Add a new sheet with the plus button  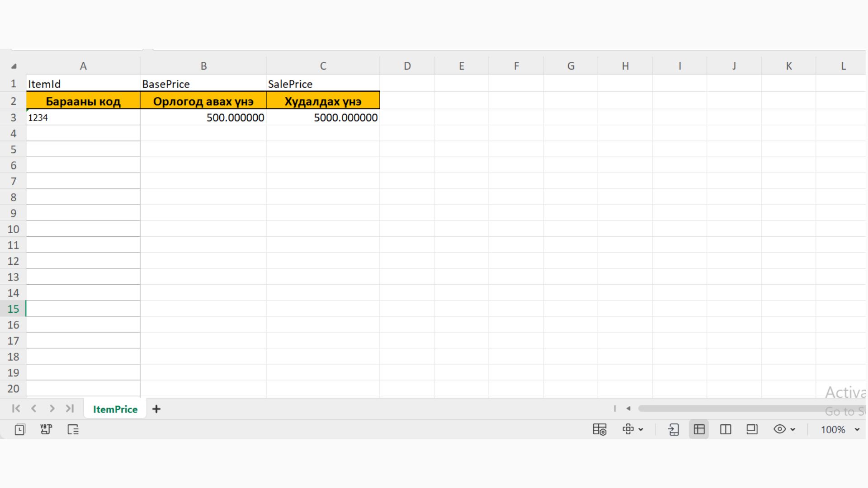[156, 409]
